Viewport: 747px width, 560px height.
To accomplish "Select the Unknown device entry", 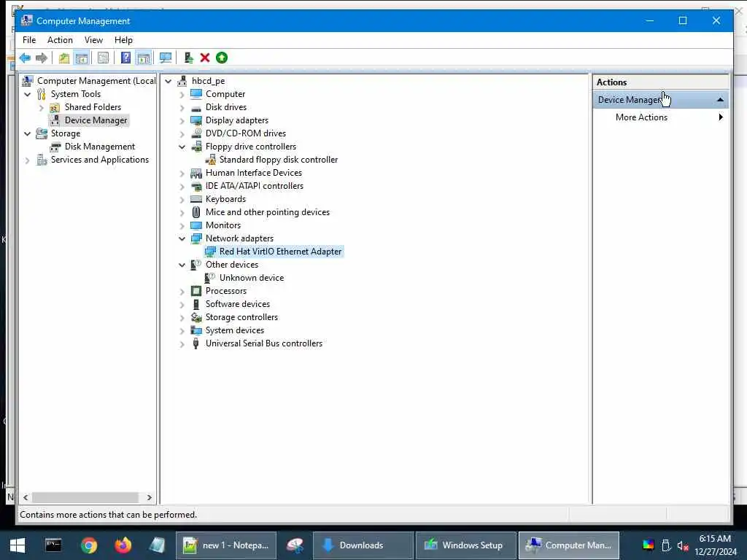I will click(x=252, y=278).
